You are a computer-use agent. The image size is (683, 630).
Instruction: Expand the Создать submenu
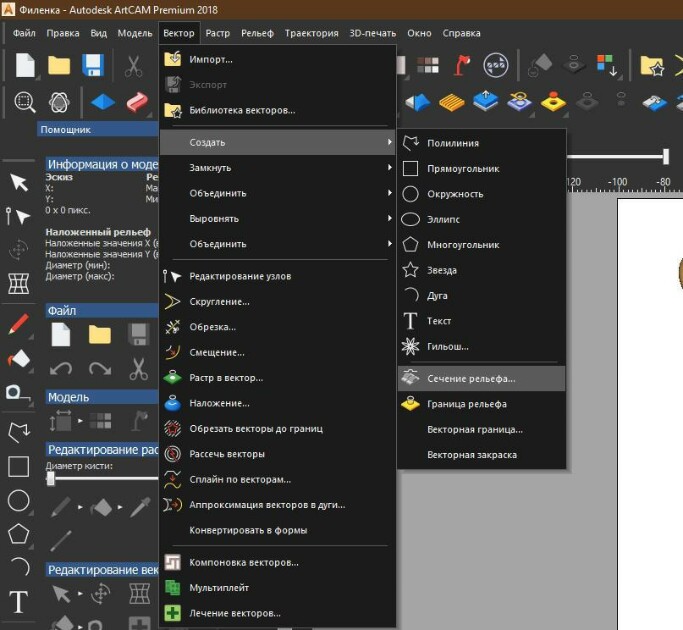pyautogui.click(x=277, y=142)
